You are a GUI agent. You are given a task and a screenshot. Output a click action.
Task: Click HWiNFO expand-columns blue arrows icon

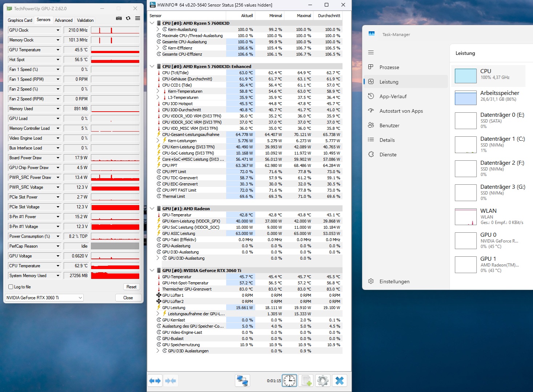[x=155, y=381]
